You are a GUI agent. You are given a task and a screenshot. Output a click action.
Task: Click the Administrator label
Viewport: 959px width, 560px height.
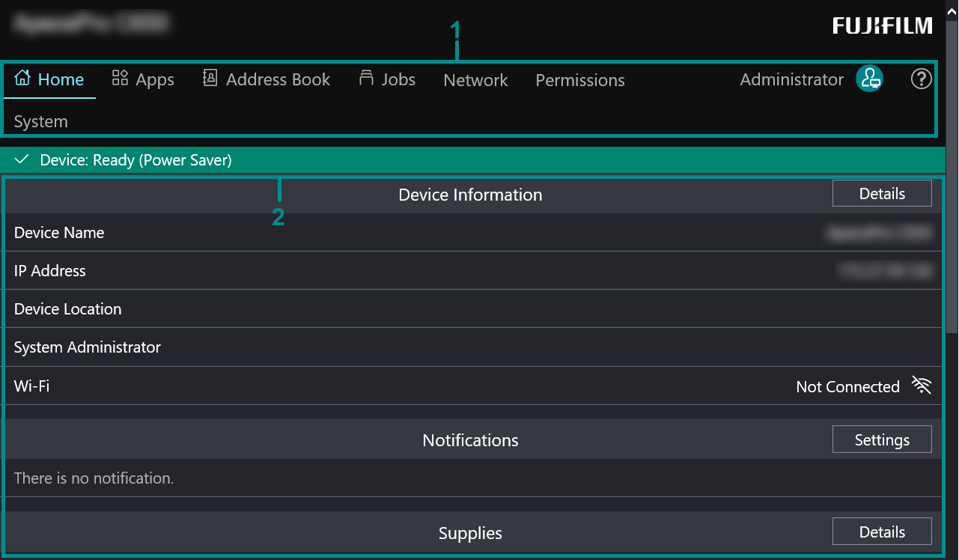(791, 79)
